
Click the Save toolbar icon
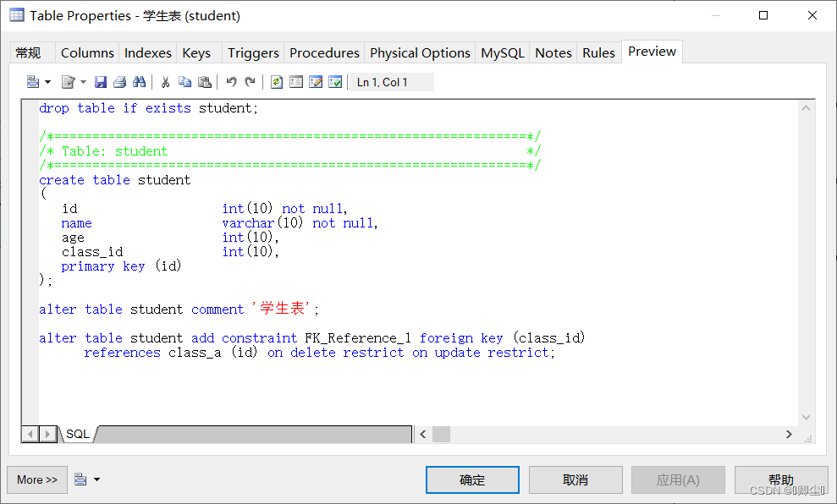pyautogui.click(x=102, y=81)
